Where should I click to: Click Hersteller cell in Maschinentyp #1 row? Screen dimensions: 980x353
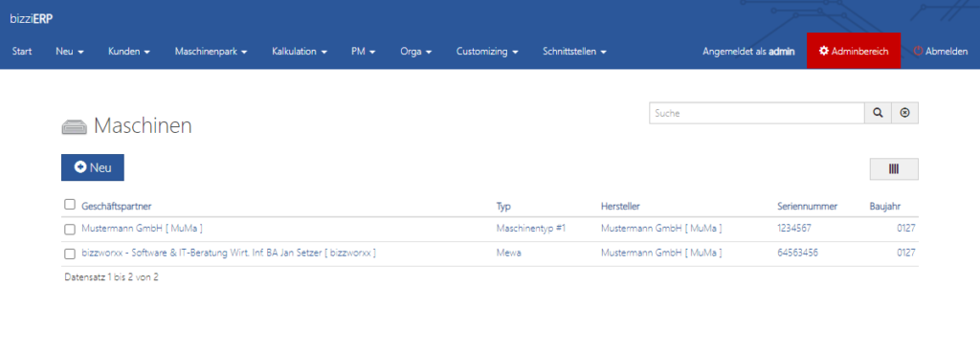click(x=661, y=229)
